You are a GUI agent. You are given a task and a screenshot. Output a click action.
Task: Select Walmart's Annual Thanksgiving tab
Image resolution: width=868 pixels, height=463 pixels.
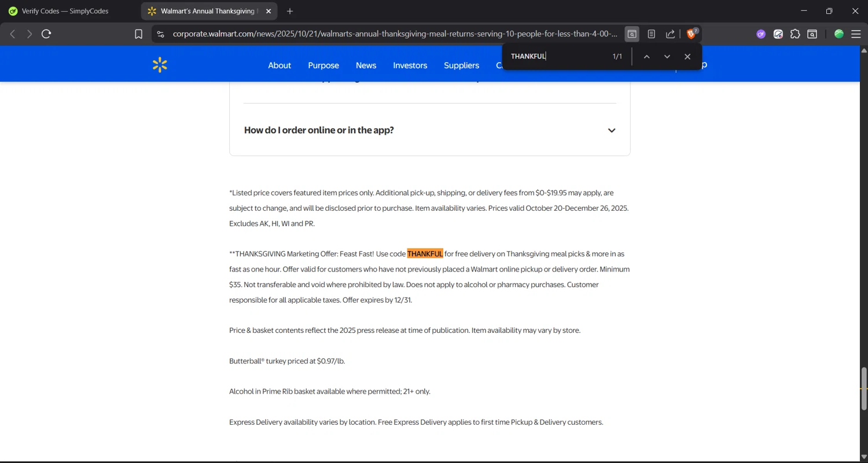click(209, 11)
